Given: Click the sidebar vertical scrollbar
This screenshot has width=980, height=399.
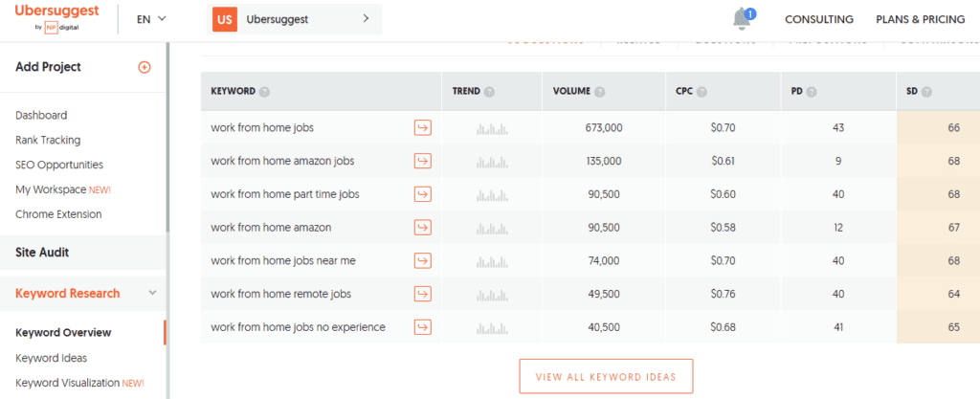Looking at the screenshot, I should coord(167,138).
